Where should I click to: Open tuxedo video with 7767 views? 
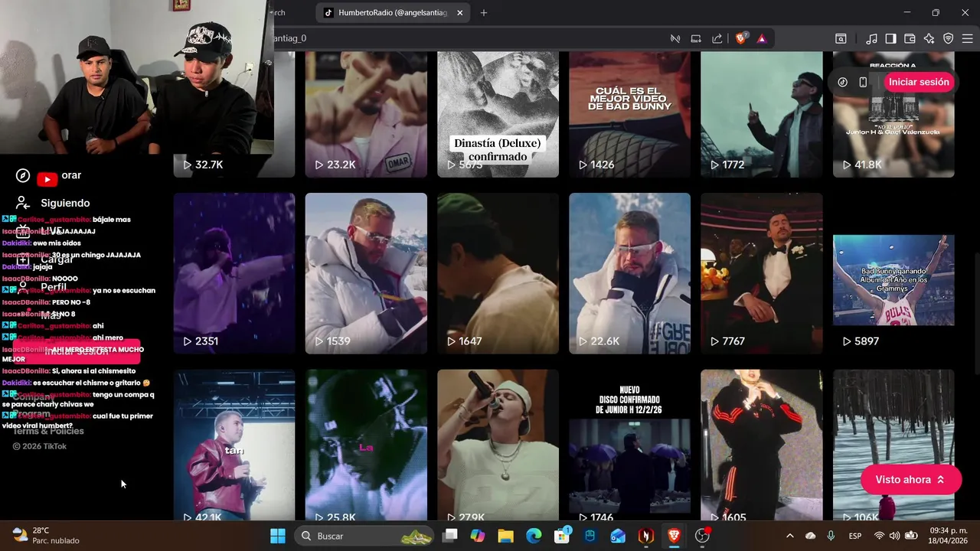(762, 273)
